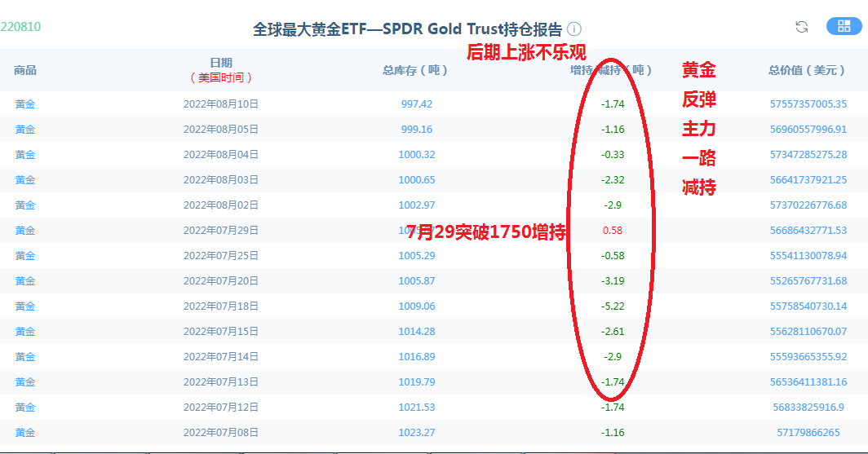The width and height of the screenshot is (868, 454).
Task: Select the red 0.58 increase value
Action: click(612, 231)
